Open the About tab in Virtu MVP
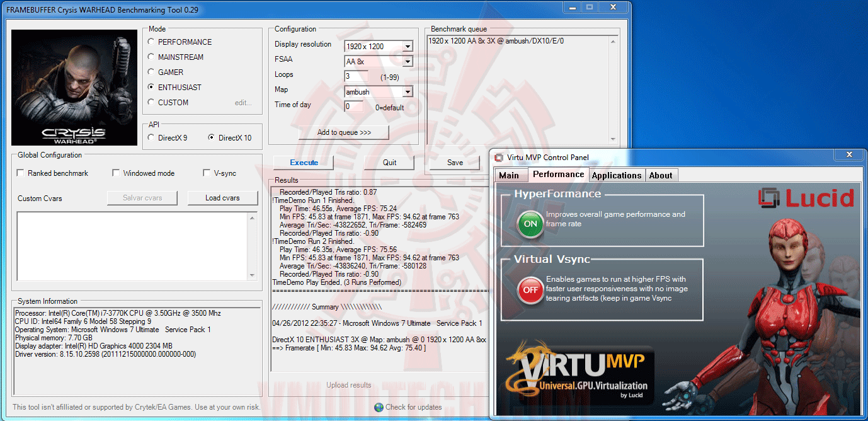The height and width of the screenshot is (421, 868). point(661,175)
